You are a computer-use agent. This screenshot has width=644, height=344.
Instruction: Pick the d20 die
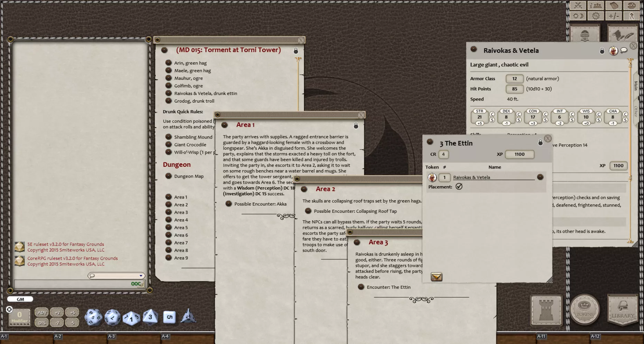tap(93, 317)
